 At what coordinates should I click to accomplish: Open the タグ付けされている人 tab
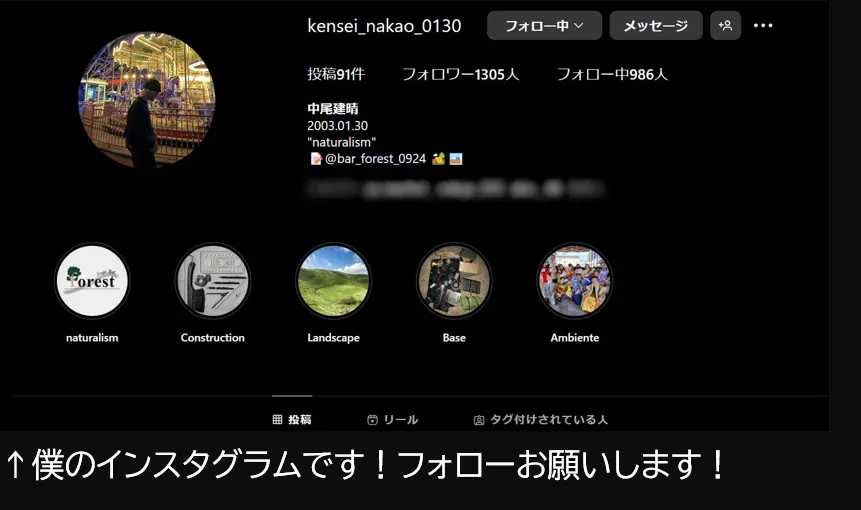(540, 420)
